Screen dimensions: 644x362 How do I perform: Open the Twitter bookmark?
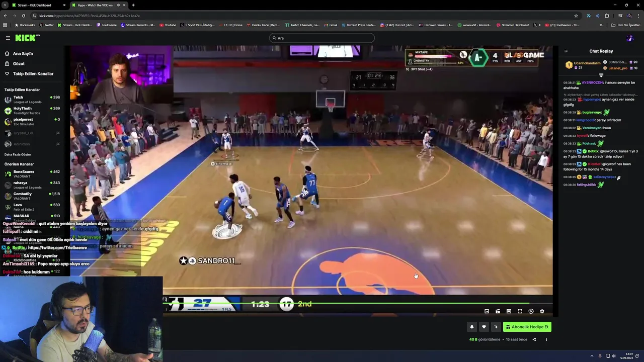point(47,25)
